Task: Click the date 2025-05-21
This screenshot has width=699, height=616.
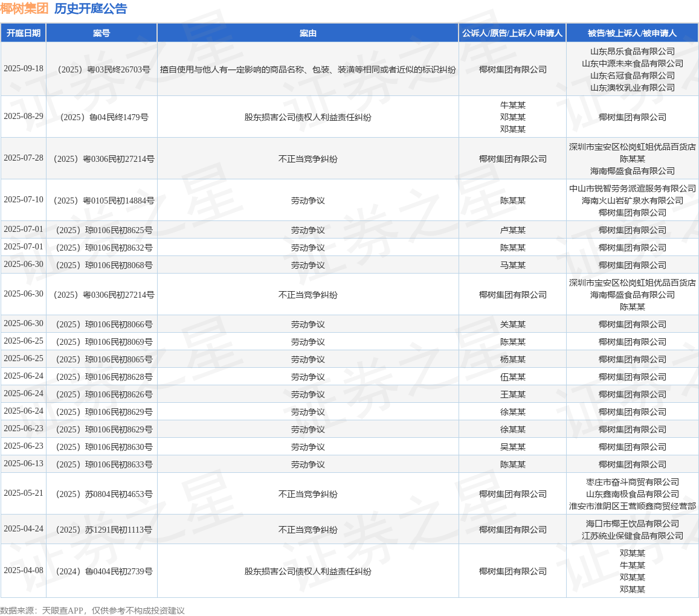Action: click(x=24, y=493)
